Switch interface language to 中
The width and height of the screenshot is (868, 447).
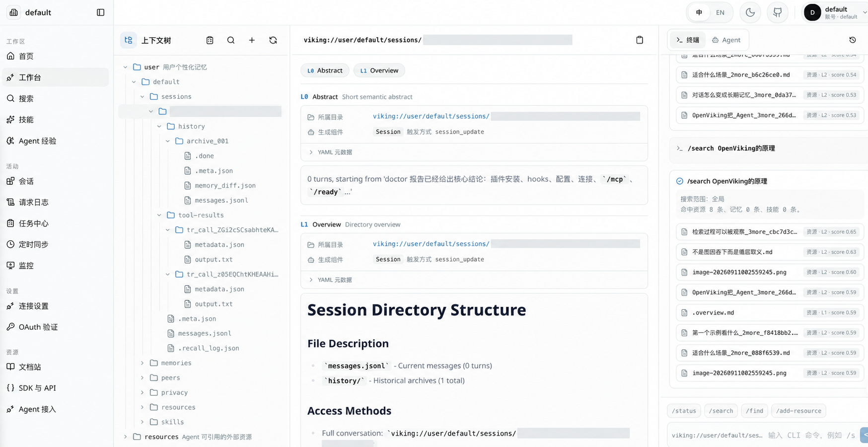(x=699, y=12)
